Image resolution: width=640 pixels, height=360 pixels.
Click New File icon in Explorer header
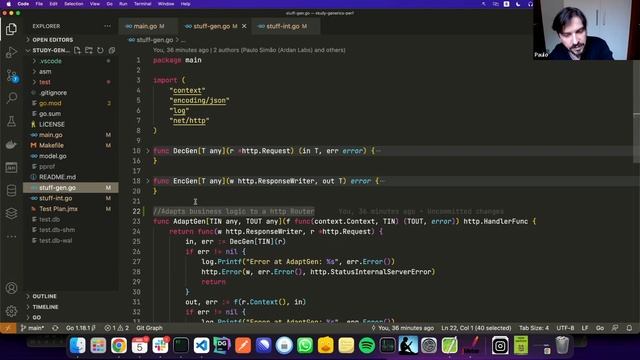(x=78, y=50)
